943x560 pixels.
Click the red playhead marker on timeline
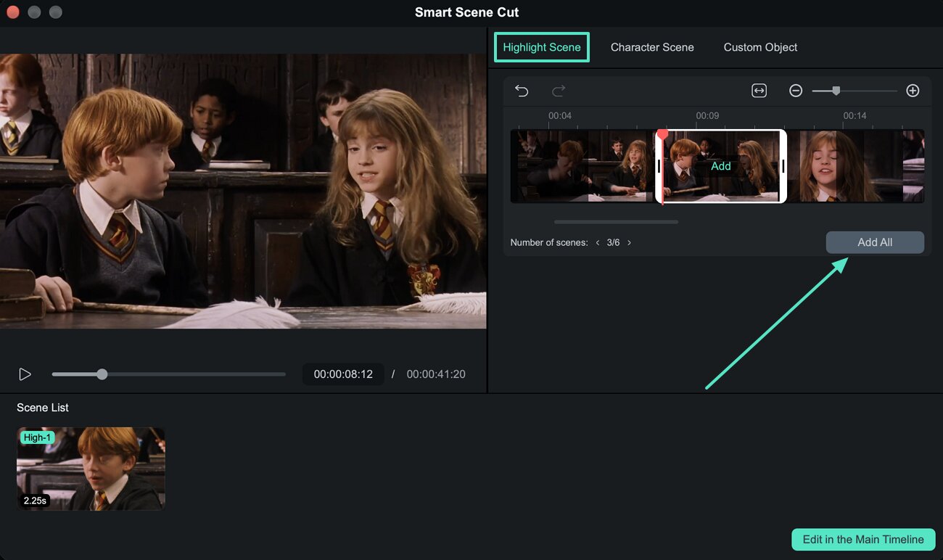click(x=662, y=135)
